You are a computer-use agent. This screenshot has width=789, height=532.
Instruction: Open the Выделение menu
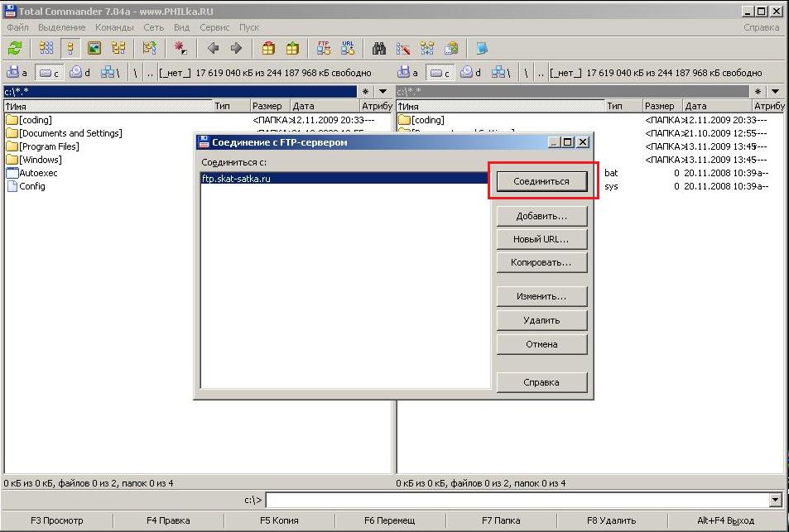click(x=62, y=27)
